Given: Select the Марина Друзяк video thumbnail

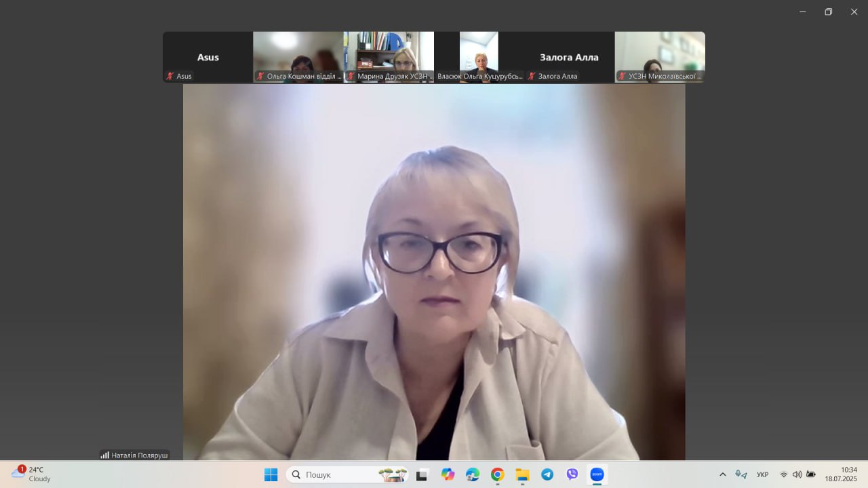Looking at the screenshot, I should point(389,57).
